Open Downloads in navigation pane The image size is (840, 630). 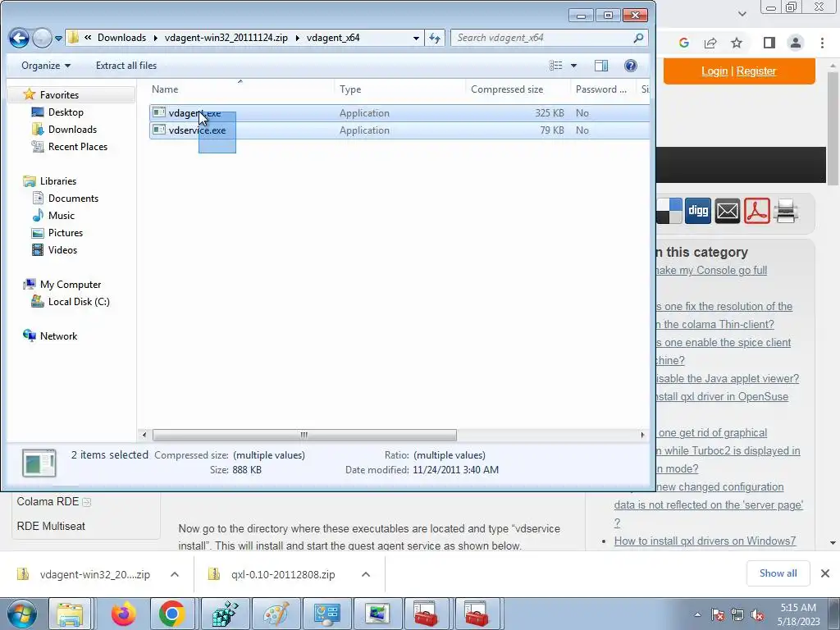click(72, 129)
